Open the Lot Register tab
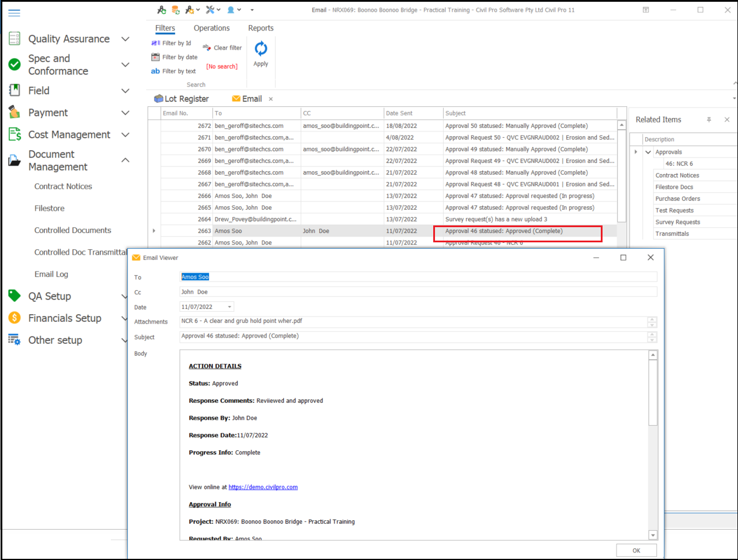 (x=181, y=99)
